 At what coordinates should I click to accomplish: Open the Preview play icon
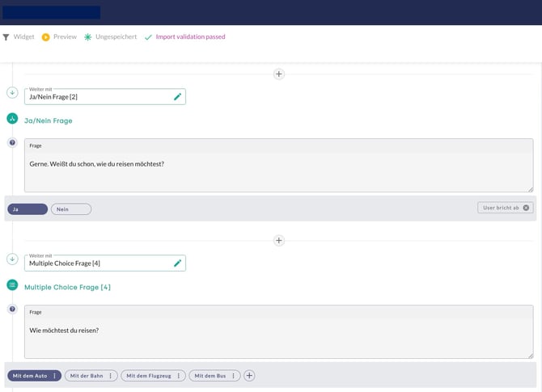point(45,37)
